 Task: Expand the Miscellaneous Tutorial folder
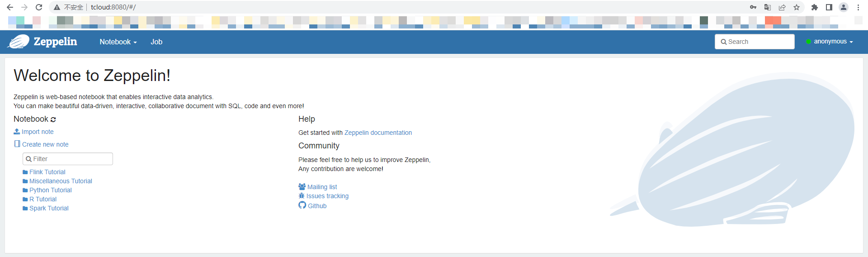coord(57,181)
